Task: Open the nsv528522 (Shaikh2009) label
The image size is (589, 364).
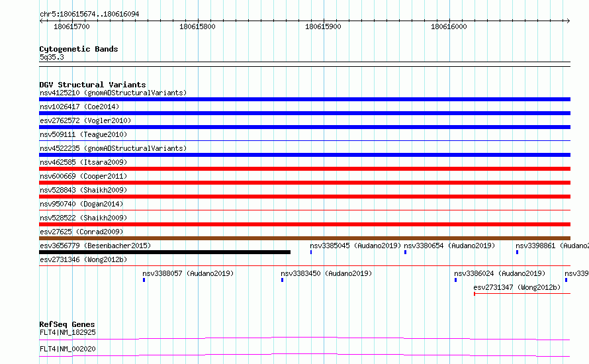Action: click(83, 218)
